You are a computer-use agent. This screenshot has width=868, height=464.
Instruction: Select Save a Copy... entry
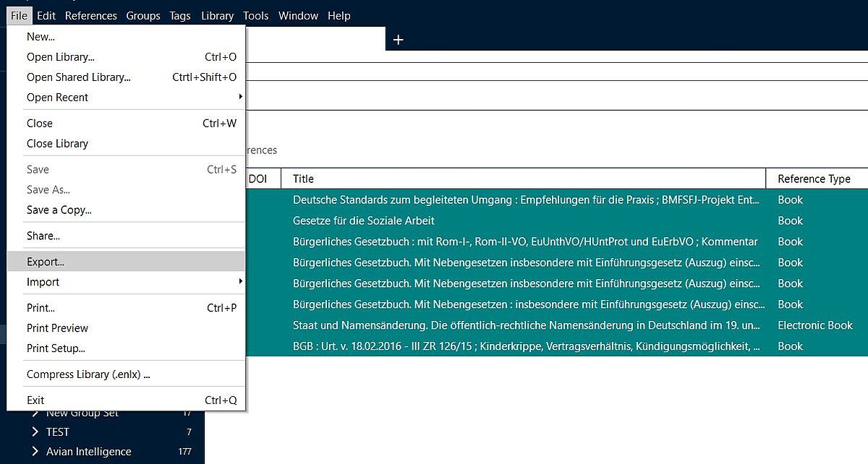(126, 210)
